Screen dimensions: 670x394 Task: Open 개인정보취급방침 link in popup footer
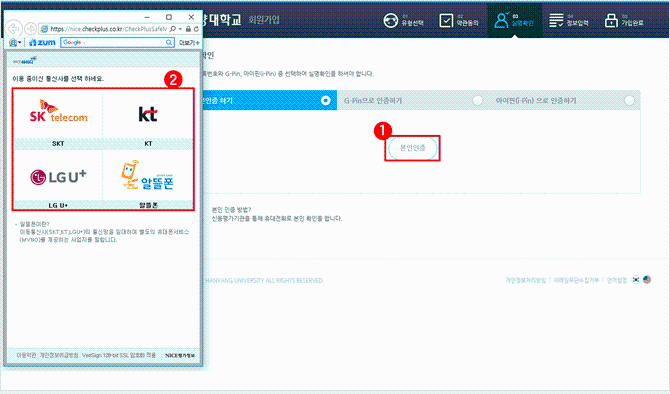pyautogui.click(x=59, y=355)
